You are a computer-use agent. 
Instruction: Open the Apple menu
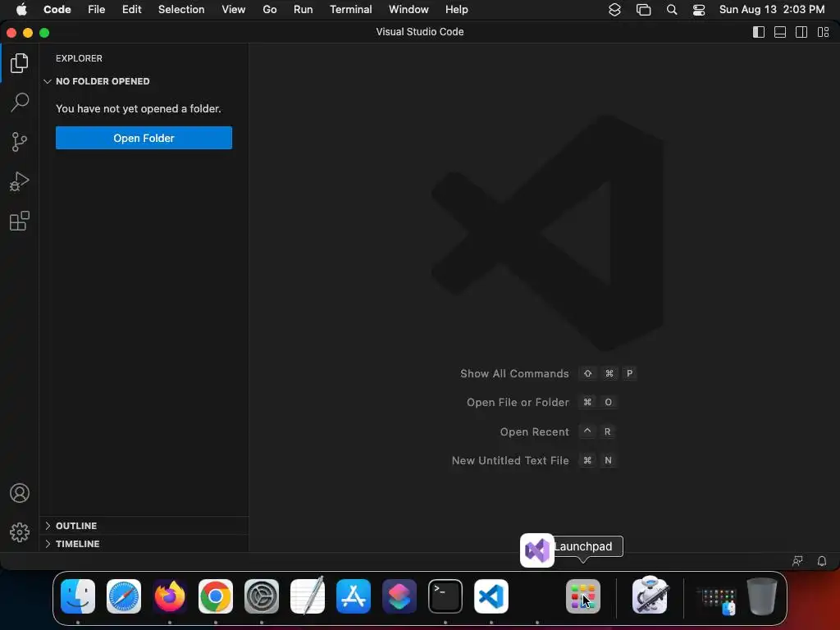coord(21,10)
